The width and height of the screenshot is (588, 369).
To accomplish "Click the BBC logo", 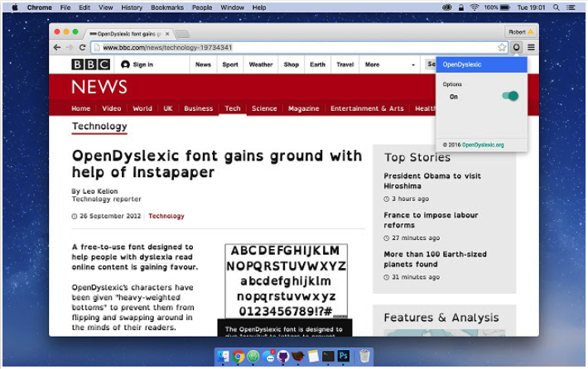I will coord(89,65).
